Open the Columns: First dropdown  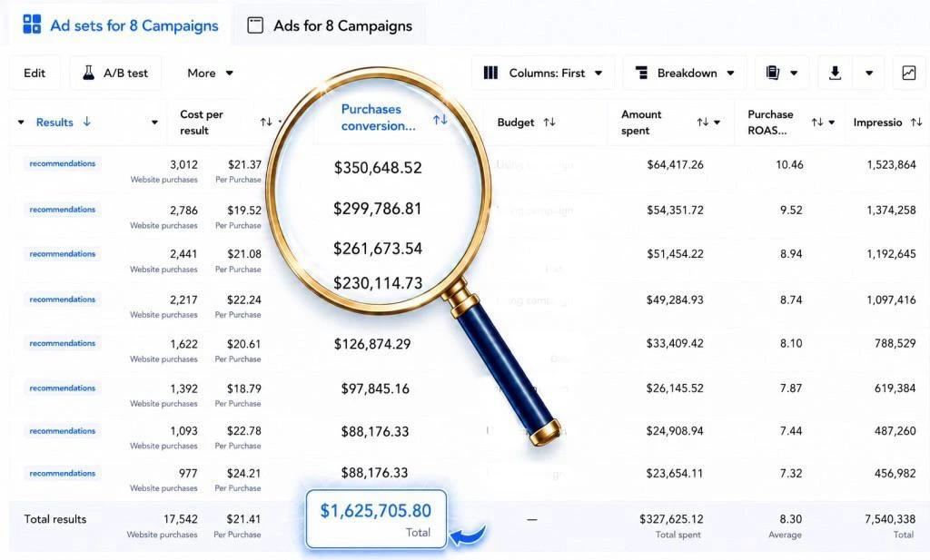pos(543,73)
